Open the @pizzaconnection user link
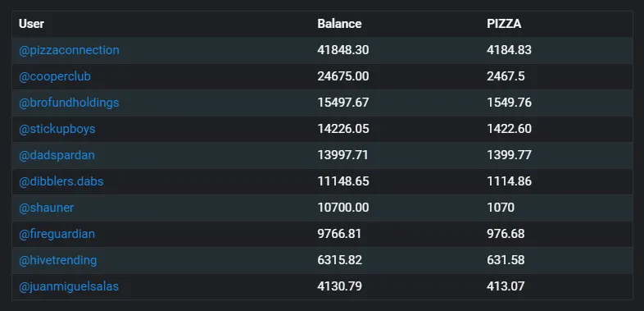This screenshot has height=311, width=644. pyautogui.click(x=69, y=50)
